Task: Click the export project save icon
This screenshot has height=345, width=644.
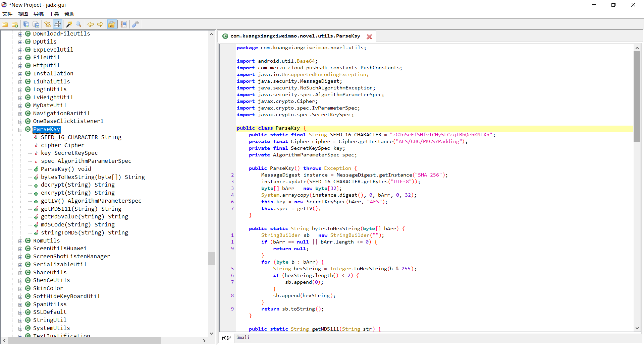Action: [x=36, y=24]
